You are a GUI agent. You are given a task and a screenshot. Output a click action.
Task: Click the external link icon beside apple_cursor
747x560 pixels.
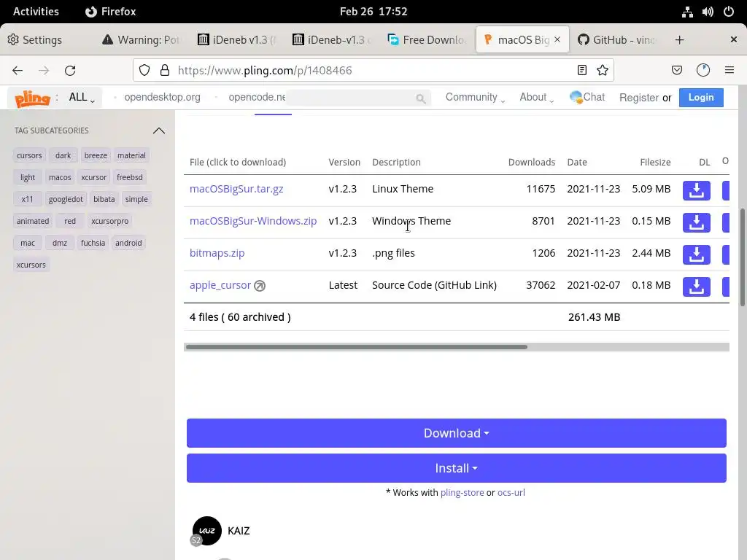point(260,286)
